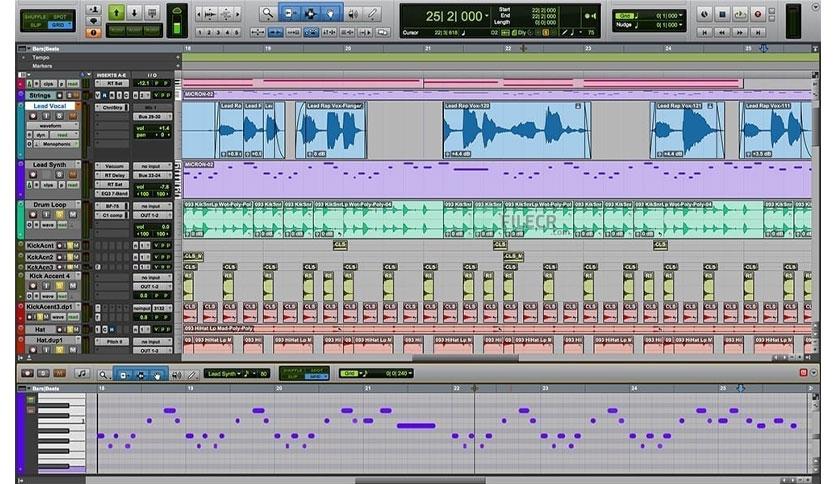
Task: Click the cloud collaboration icon
Action: click(x=177, y=10)
